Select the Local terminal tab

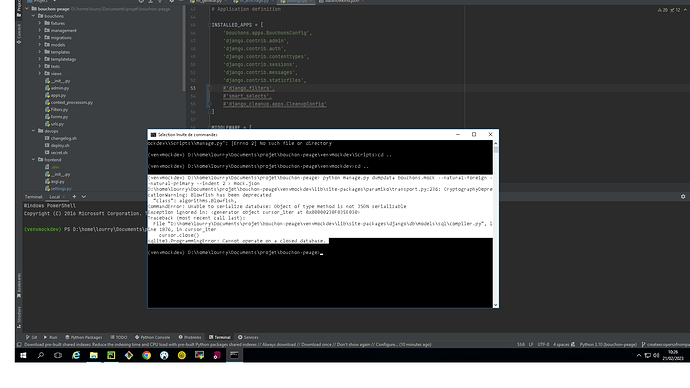pos(55,197)
